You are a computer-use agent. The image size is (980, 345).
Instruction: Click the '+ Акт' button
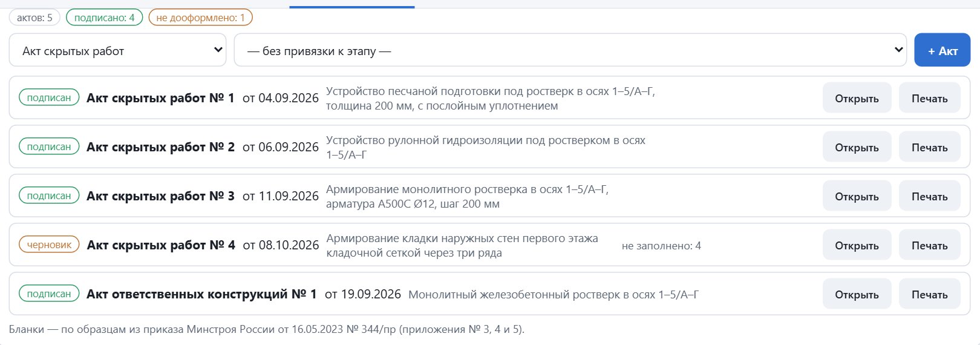pos(942,50)
